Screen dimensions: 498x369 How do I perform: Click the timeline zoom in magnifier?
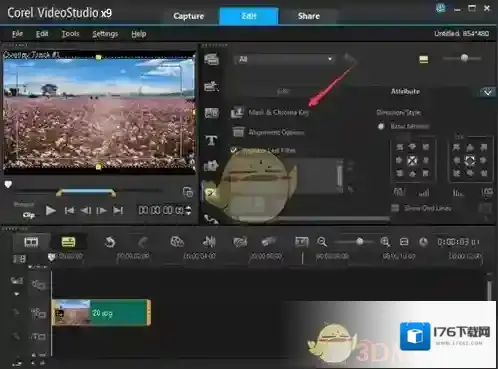(385, 242)
